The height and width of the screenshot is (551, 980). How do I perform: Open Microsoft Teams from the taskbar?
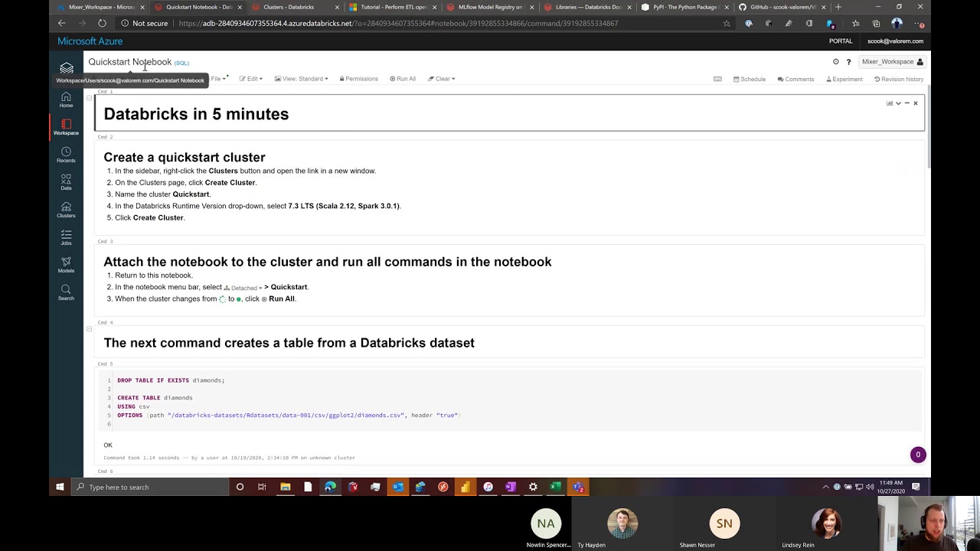point(579,487)
